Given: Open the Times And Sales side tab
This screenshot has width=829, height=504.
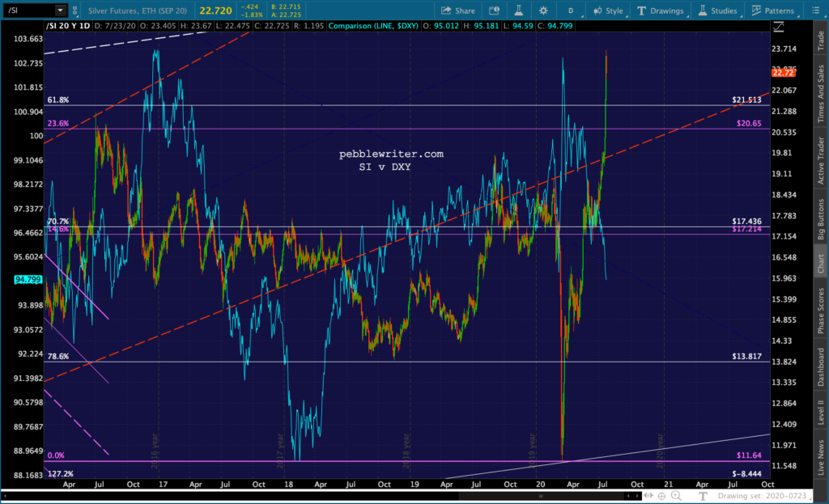Looking at the screenshot, I should coord(821,94).
